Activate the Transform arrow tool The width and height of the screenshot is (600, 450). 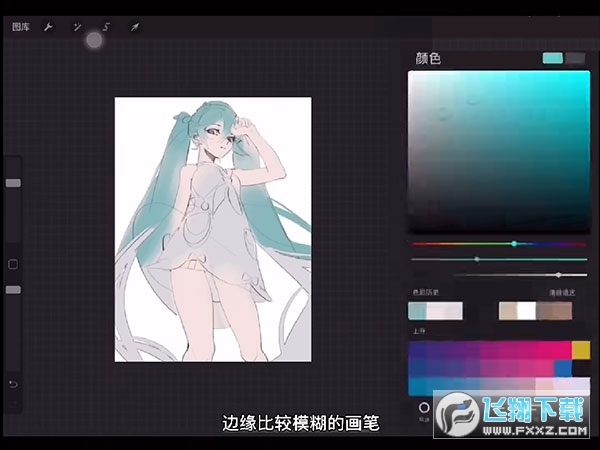pos(135,27)
